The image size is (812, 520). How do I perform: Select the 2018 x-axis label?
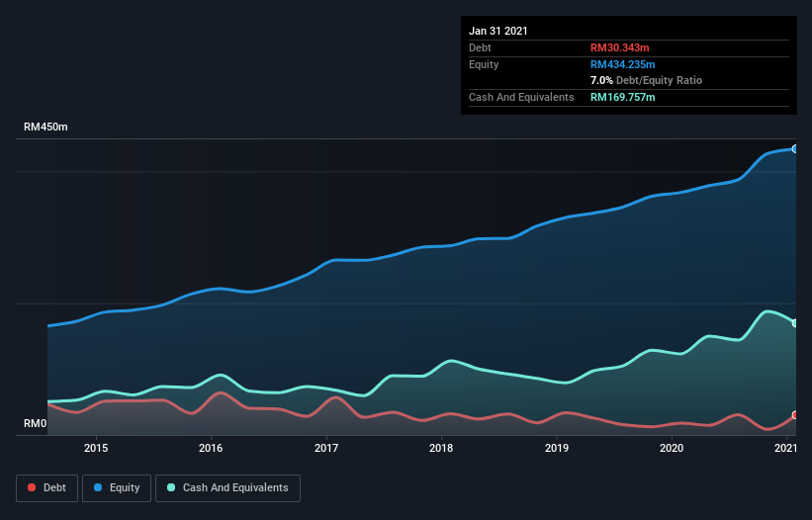click(x=441, y=449)
